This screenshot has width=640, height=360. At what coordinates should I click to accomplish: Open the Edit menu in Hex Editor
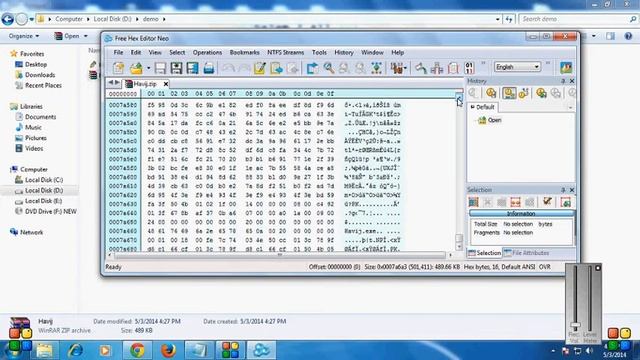click(136, 52)
